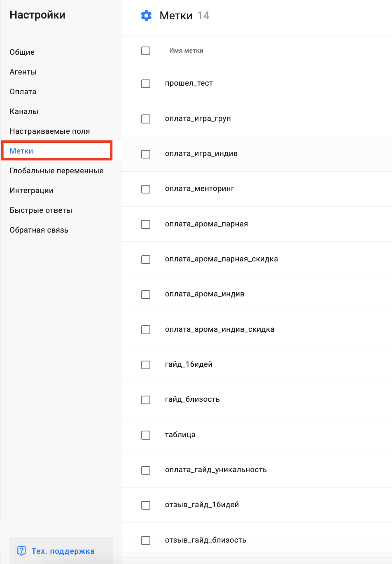Open the Оплата settings page

click(x=23, y=92)
